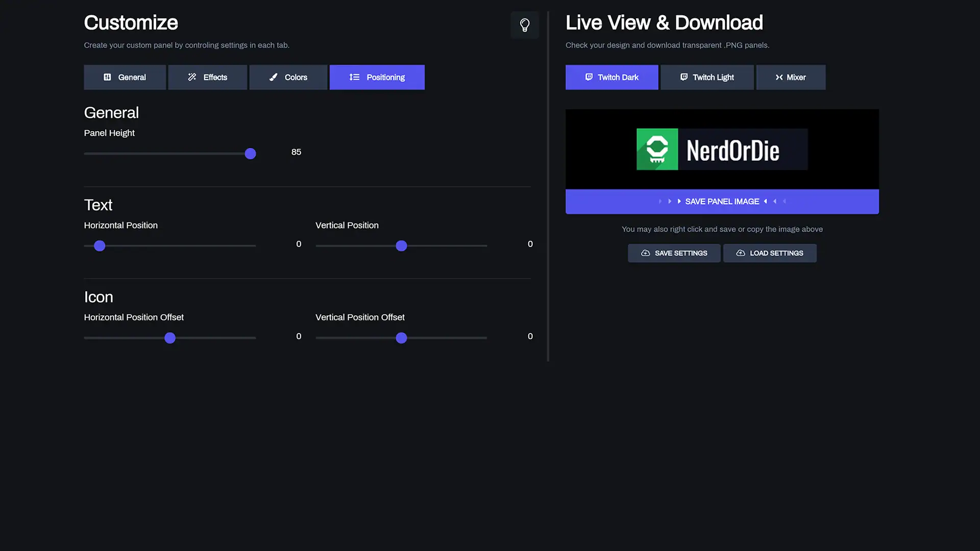Open the General tab
The width and height of the screenshot is (980, 551).
(x=125, y=77)
